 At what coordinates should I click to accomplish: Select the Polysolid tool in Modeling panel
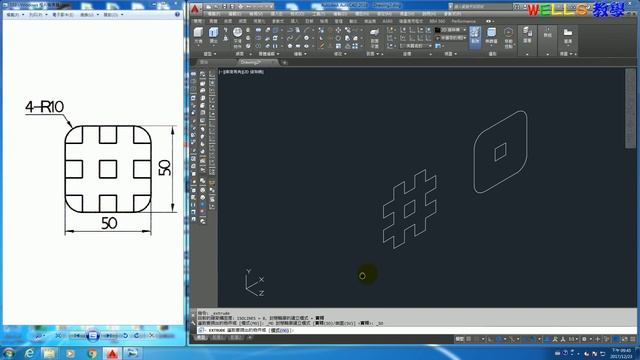point(225,30)
